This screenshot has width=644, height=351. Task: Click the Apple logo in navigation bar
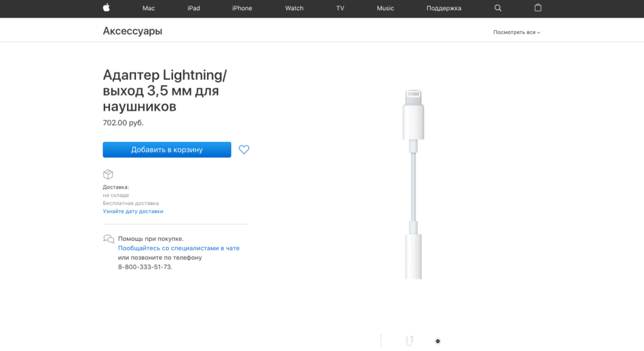pos(106,8)
